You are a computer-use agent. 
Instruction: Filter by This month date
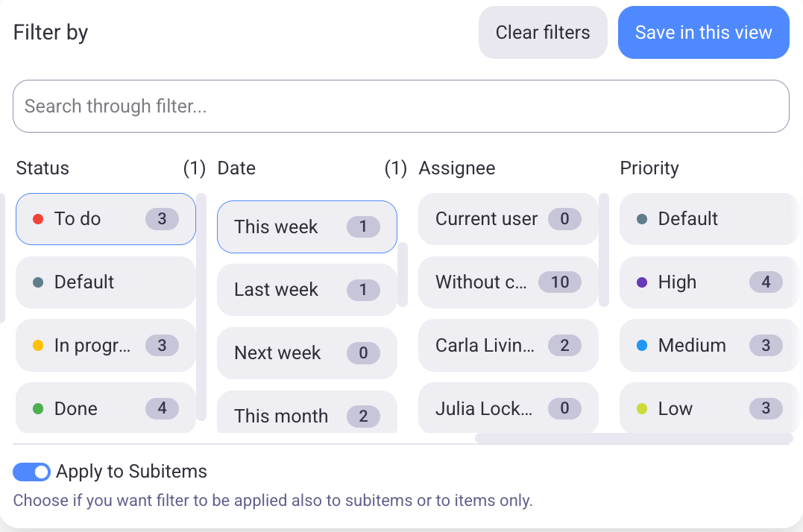(x=306, y=415)
